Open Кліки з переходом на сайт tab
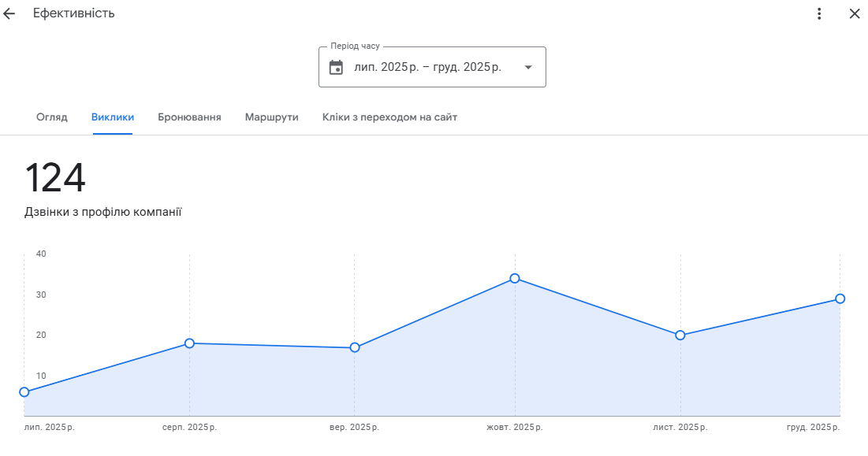 point(389,117)
